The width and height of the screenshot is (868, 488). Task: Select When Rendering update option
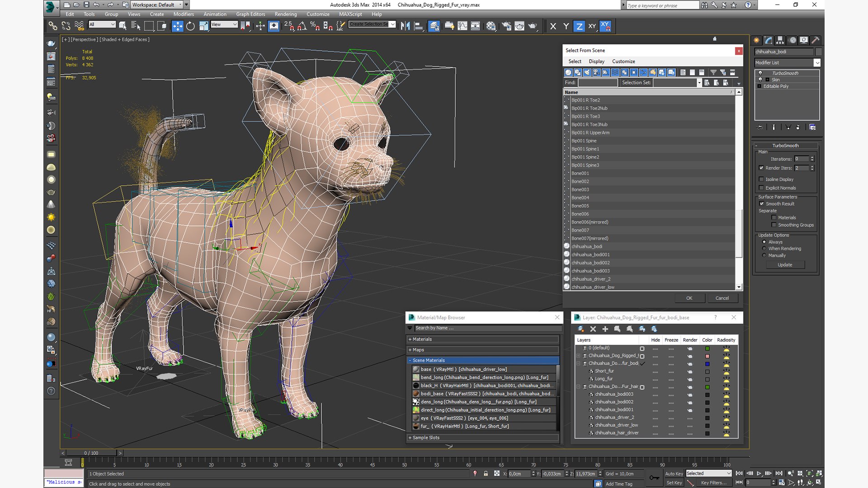(764, 249)
